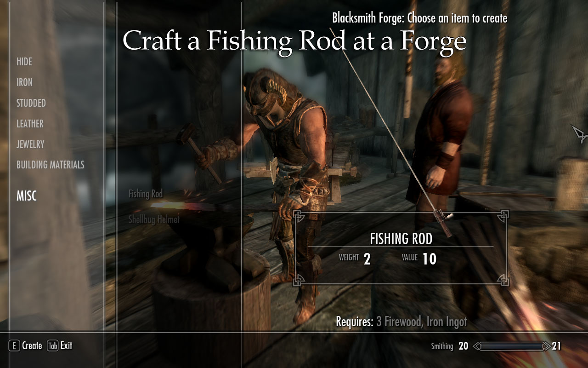The image size is (588, 368).
Task: Click the bottom-right corner ornament of item card
Action: [503, 279]
